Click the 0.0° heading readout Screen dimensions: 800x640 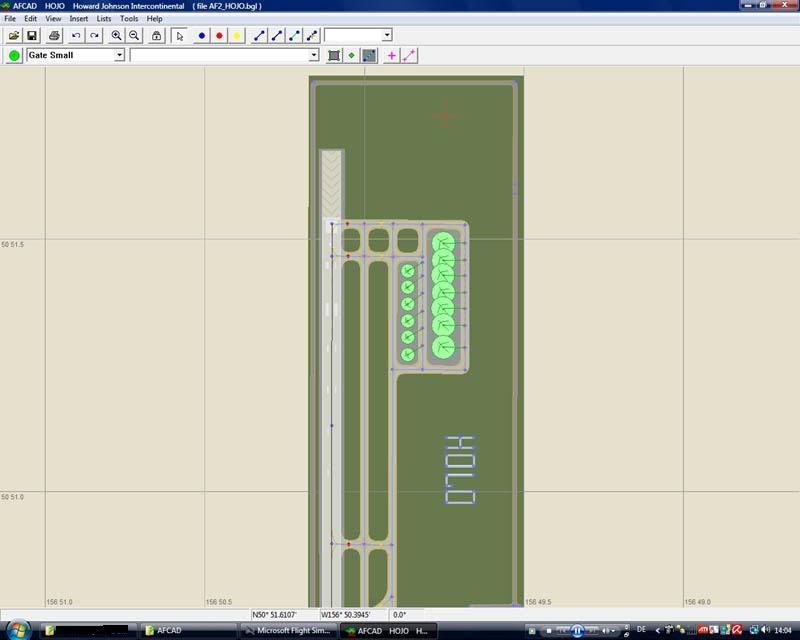(x=400, y=615)
